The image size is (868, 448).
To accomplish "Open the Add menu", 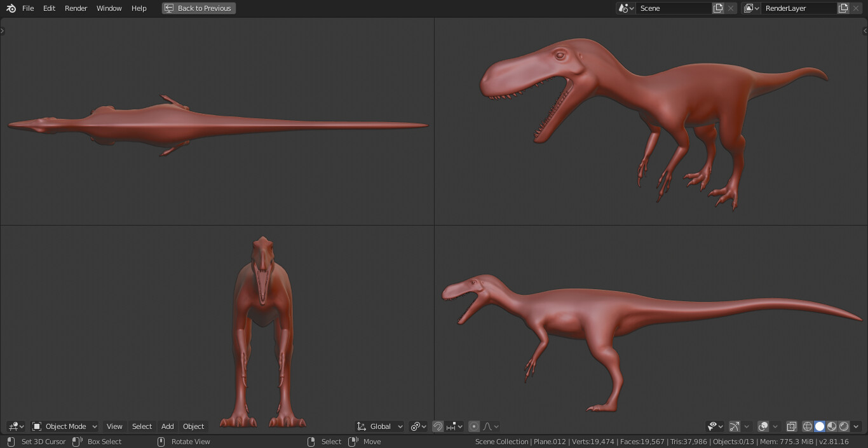I will point(167,426).
